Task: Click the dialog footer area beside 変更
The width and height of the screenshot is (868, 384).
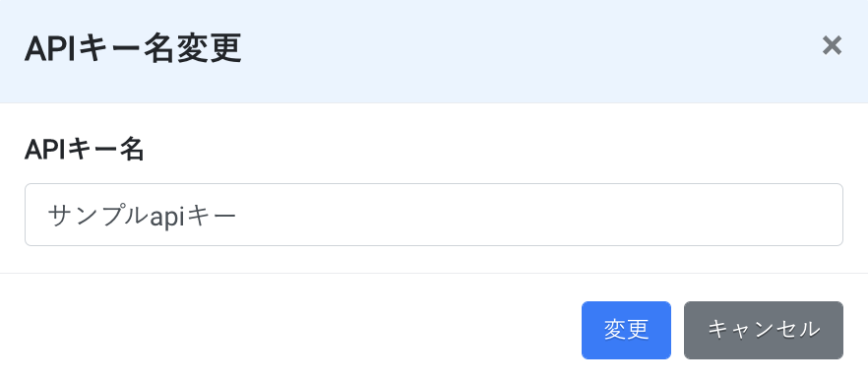Action: (x=287, y=330)
